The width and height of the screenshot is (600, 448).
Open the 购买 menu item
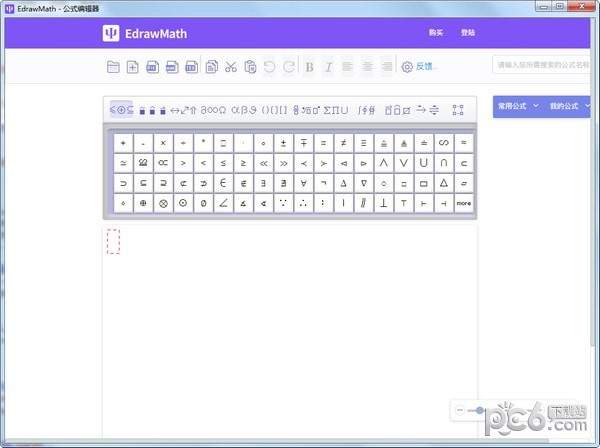(435, 32)
